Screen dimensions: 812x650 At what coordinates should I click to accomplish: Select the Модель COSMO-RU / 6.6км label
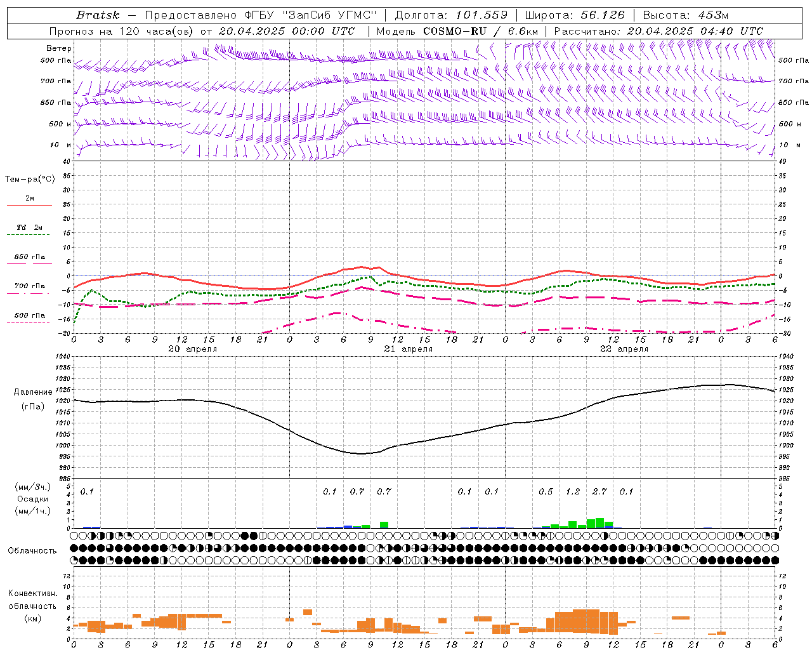[457, 31]
